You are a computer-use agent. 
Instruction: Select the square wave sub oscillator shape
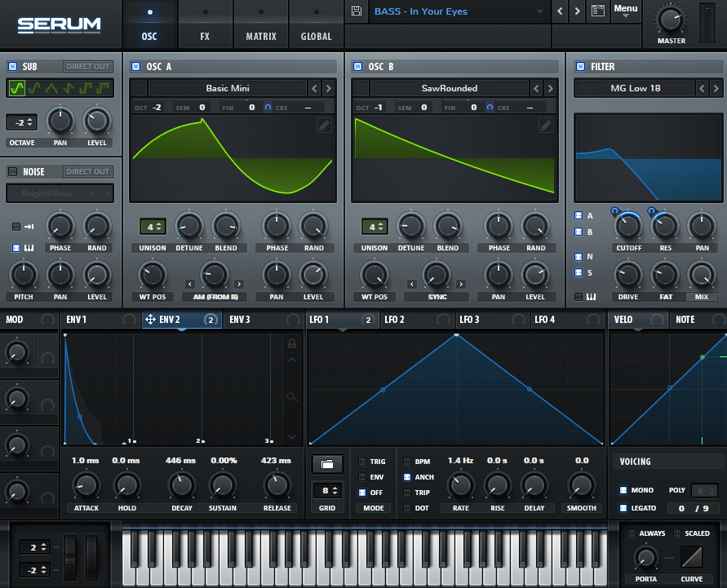click(x=86, y=87)
